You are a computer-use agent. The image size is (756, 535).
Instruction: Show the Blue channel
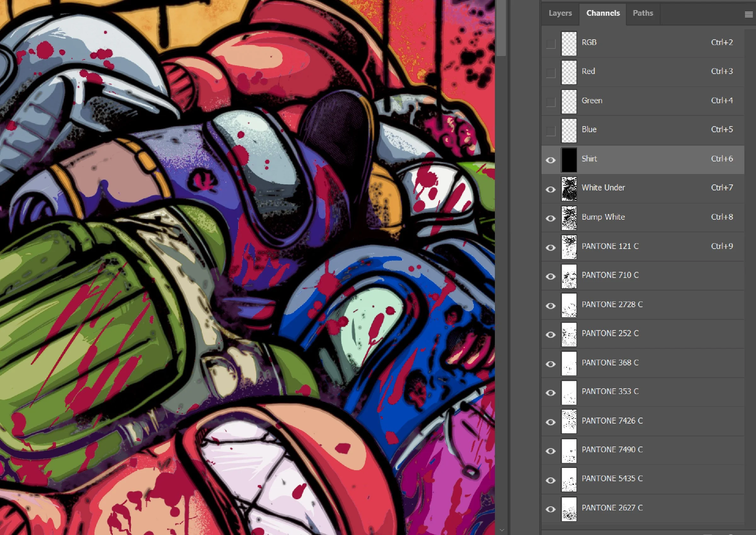pyautogui.click(x=551, y=131)
